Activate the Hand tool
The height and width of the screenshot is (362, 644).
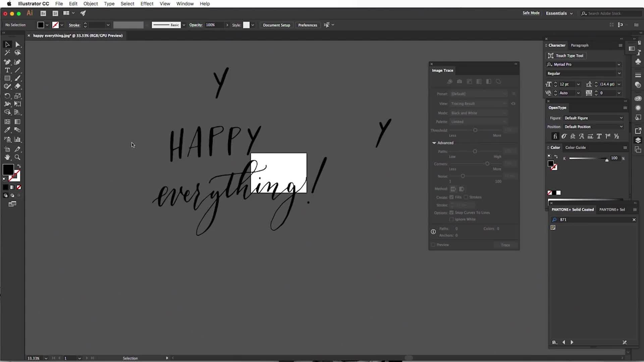(7, 157)
